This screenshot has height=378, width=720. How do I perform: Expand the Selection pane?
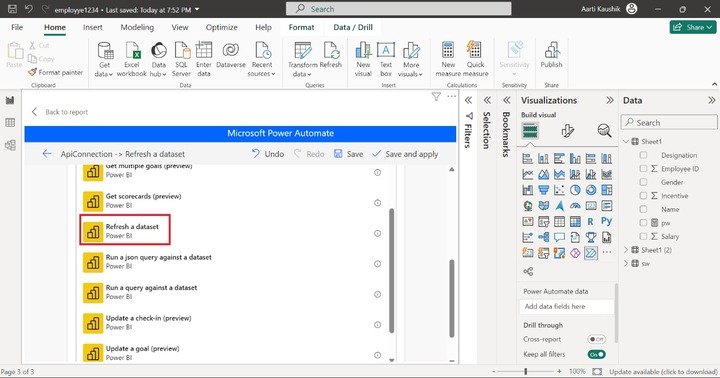(487, 100)
